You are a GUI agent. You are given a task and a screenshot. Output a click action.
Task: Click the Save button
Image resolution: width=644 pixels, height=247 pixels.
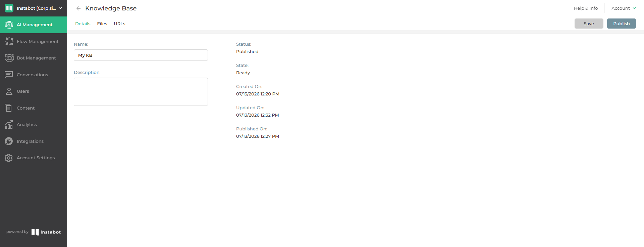(589, 24)
